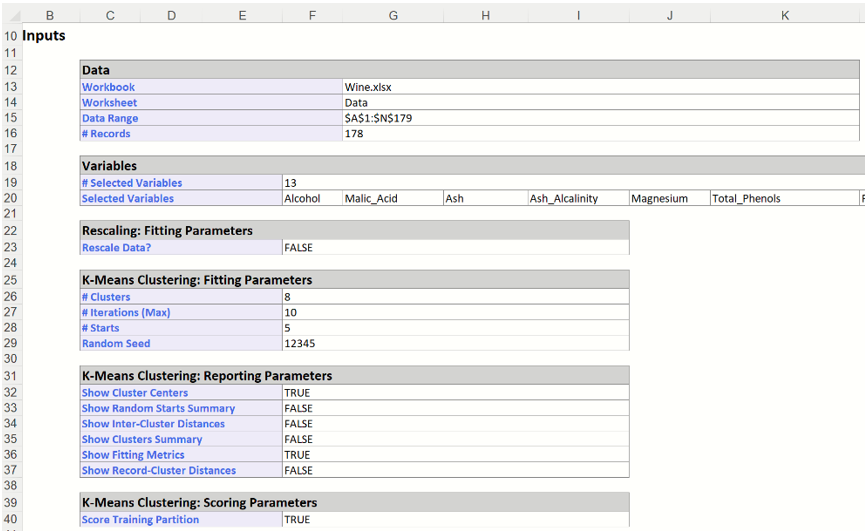This screenshot has width=865, height=531.
Task: Click the Score Training Partition TRUE value
Action: (297, 520)
